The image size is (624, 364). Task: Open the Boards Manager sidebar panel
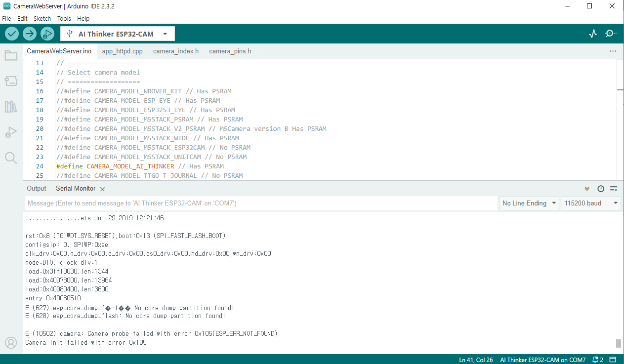tap(11, 81)
